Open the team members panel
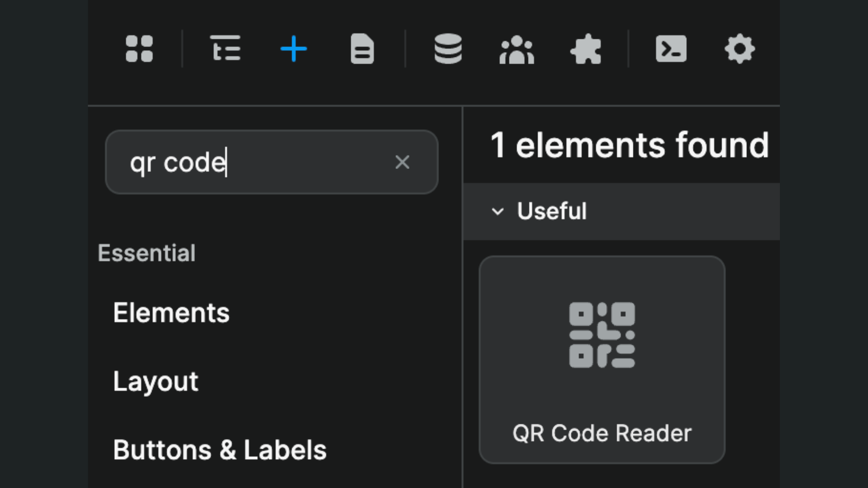Screen dimensions: 868x488 (516, 50)
